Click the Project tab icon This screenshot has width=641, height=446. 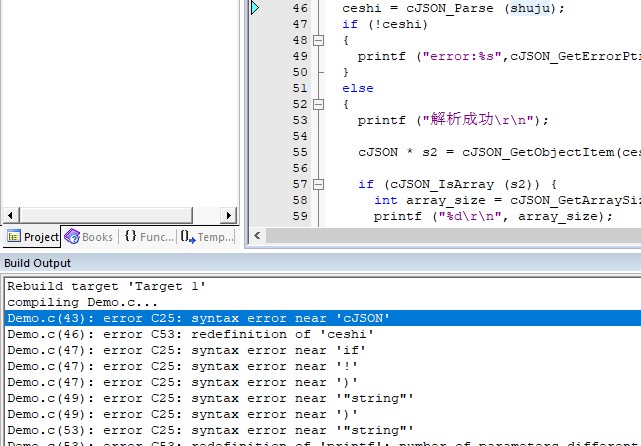[14, 236]
